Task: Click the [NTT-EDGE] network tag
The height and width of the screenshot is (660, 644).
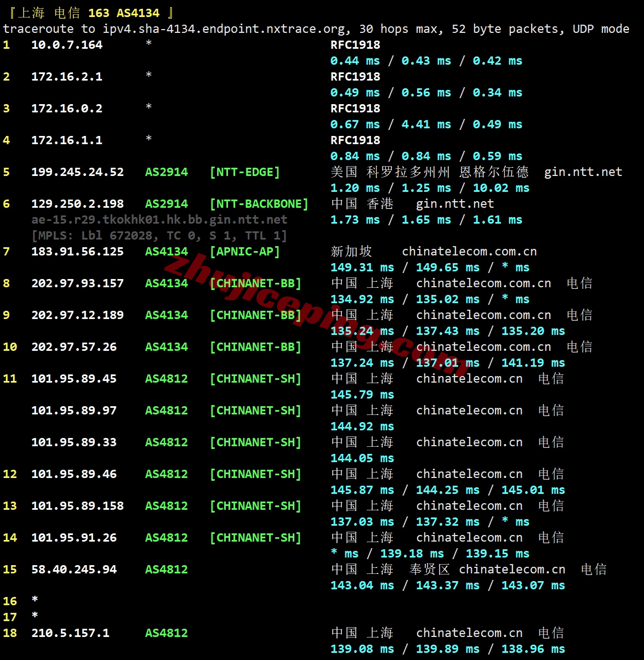Action: [x=244, y=172]
